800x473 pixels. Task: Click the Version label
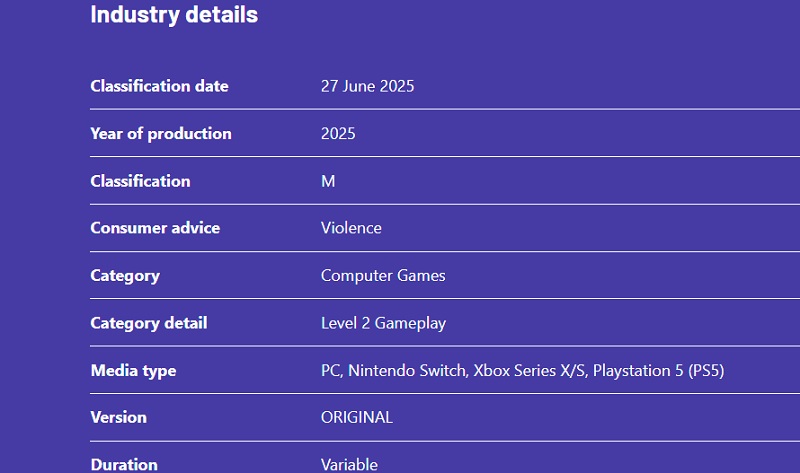pos(118,418)
